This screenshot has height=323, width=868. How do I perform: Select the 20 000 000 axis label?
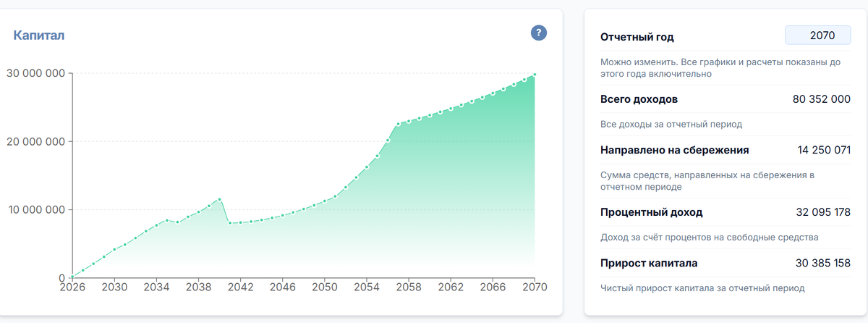point(36,141)
